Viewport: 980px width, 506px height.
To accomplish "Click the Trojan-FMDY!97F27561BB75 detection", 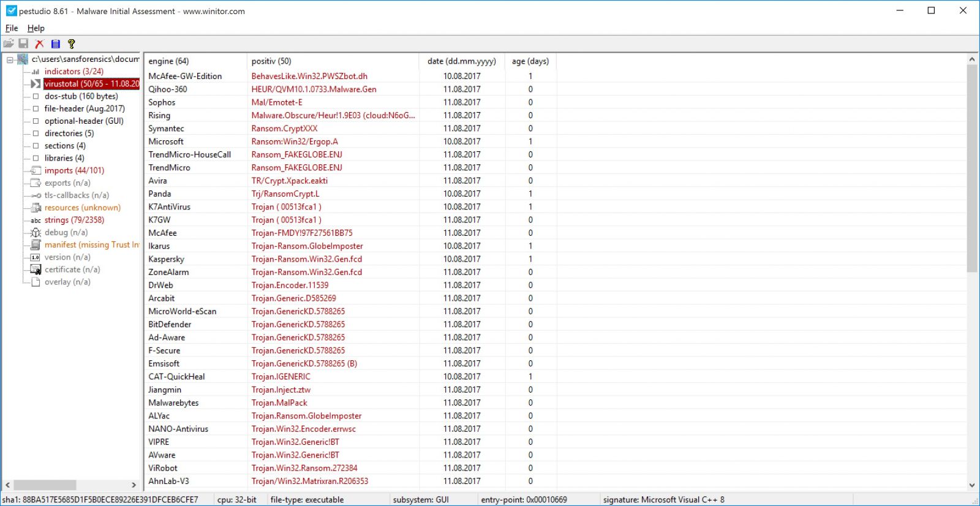I will 302,233.
